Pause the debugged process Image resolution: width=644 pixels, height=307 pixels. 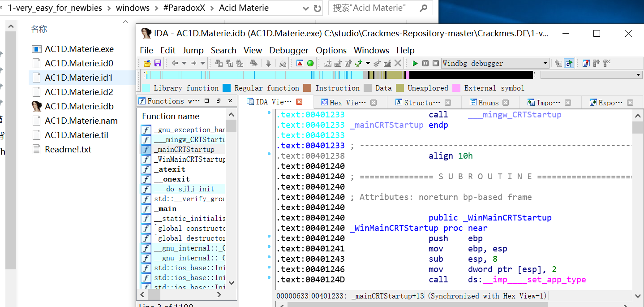point(425,63)
